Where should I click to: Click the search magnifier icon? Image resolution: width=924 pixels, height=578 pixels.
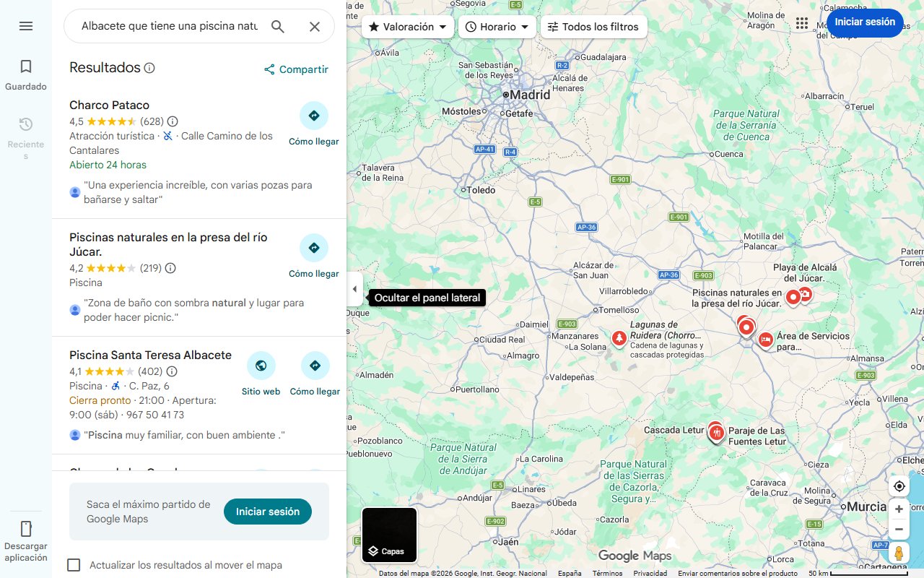tap(278, 27)
